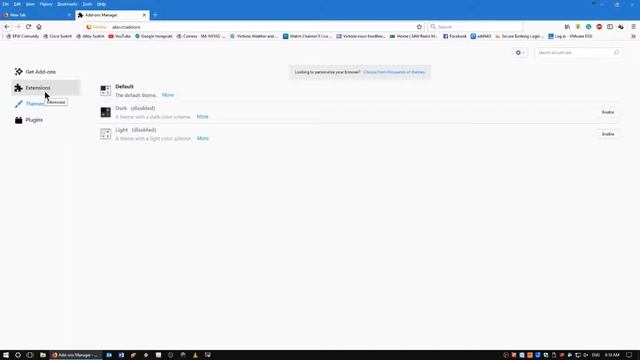Go to the Home page
The height and width of the screenshot is (360, 640).
39,27
